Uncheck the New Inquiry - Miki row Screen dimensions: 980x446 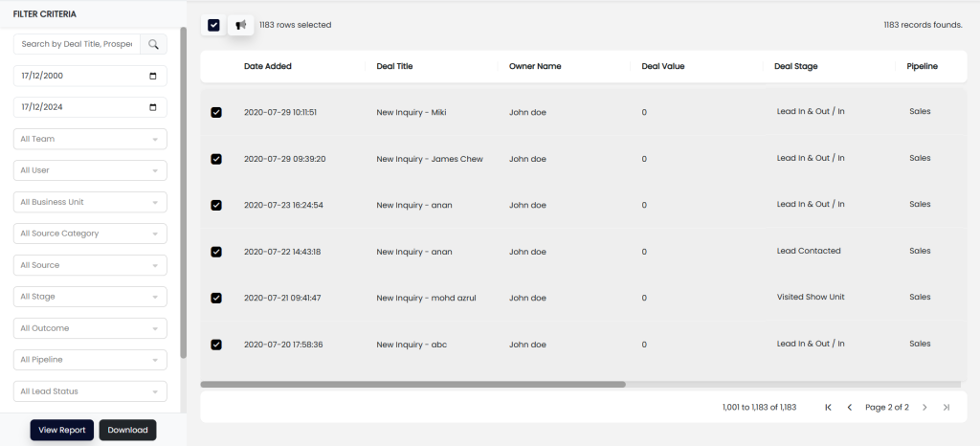[x=216, y=112]
